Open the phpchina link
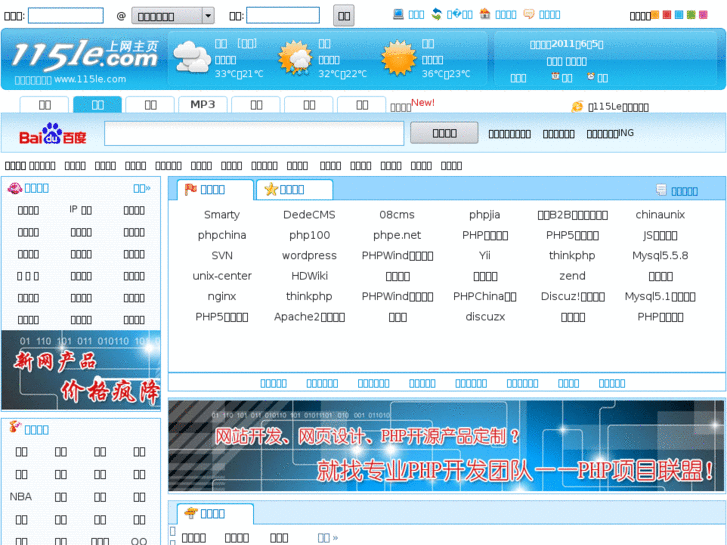The width and height of the screenshot is (727, 545). click(222, 235)
